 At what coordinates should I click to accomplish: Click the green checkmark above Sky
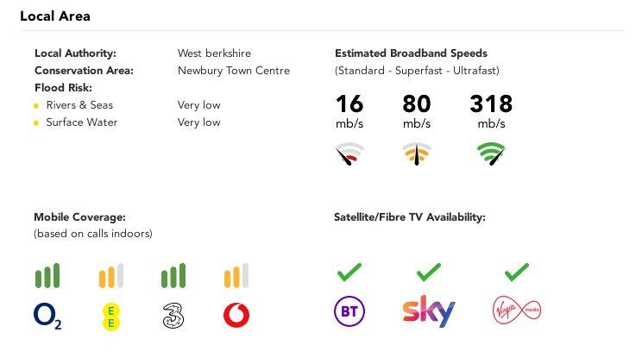coord(429,273)
